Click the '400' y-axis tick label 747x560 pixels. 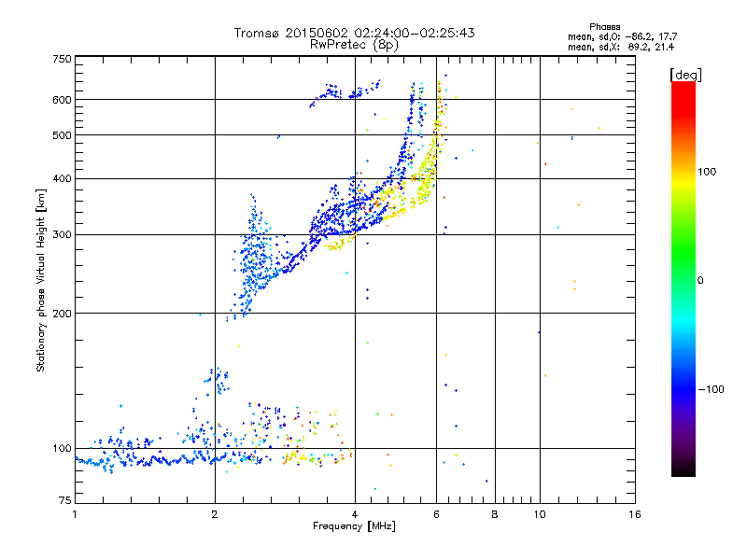coord(63,178)
